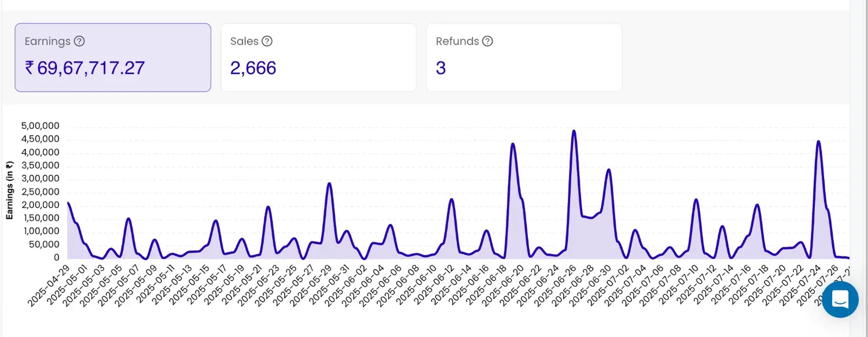The height and width of the screenshot is (337, 868).
Task: Click the 5,00,000 y-axis label
Action: (x=39, y=126)
